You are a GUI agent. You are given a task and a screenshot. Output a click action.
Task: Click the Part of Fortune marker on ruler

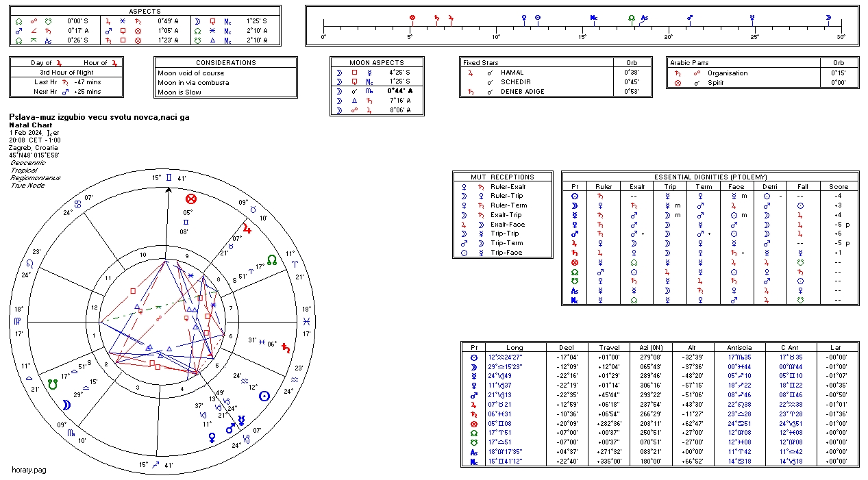pos(412,18)
